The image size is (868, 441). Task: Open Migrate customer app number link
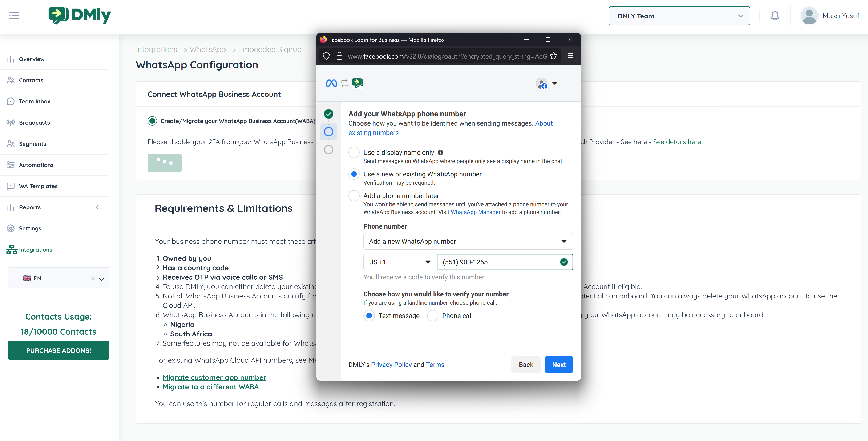tap(214, 377)
